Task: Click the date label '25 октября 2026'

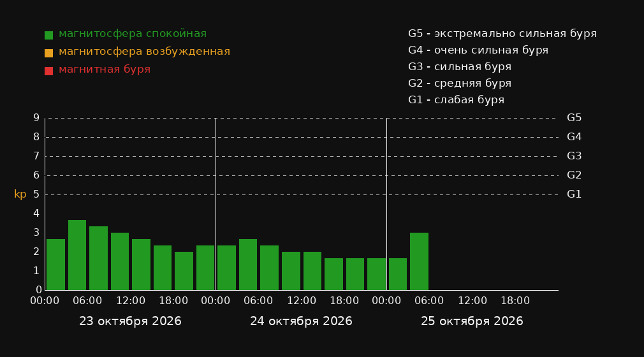Action: click(472, 321)
